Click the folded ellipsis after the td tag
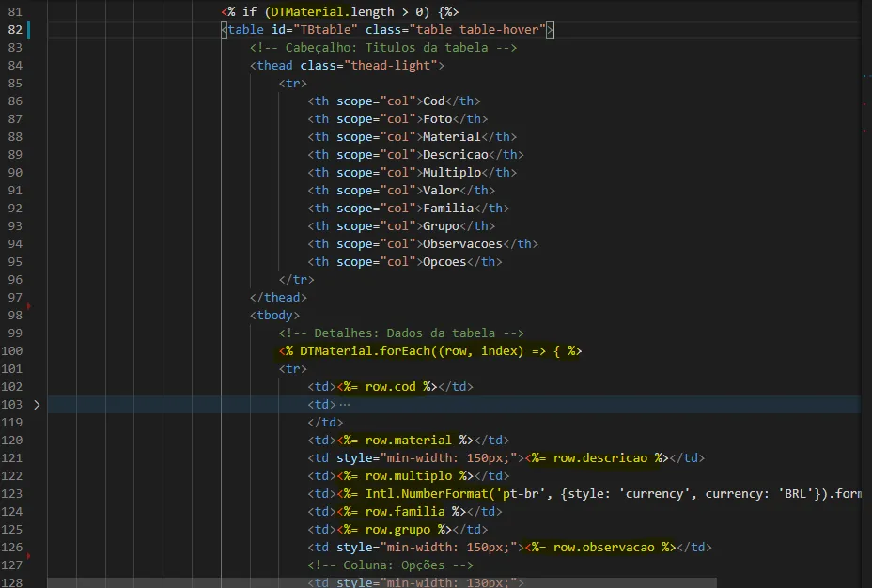 point(344,405)
